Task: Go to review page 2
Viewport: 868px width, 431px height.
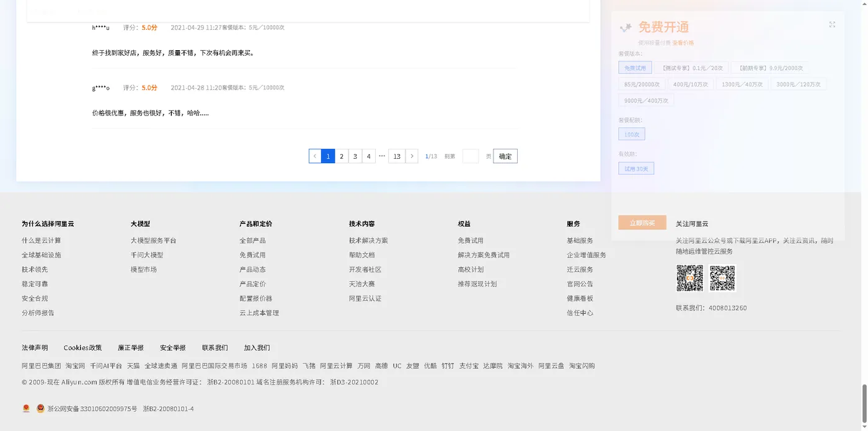Action: 342,156
